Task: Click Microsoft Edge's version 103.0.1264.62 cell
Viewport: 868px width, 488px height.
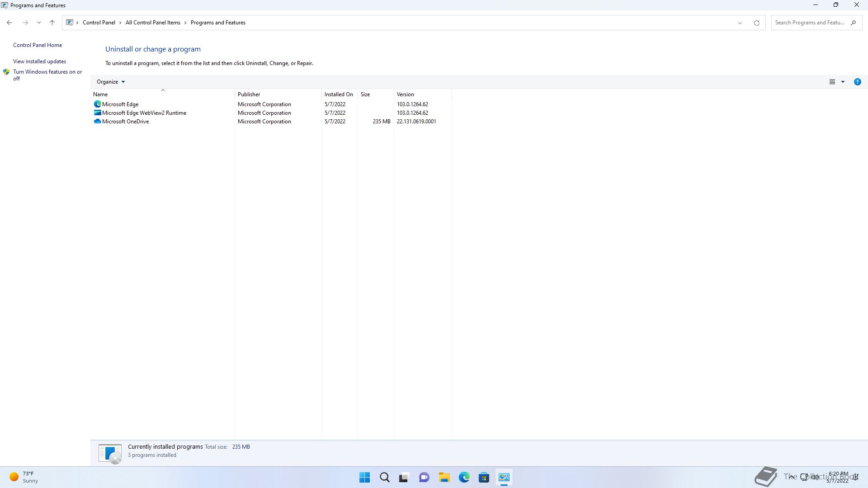Action: 412,104
